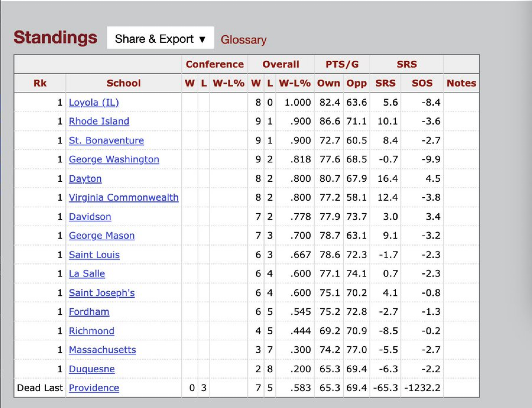Go to Virginia Commonwealth team page
532x408 pixels.
(123, 197)
